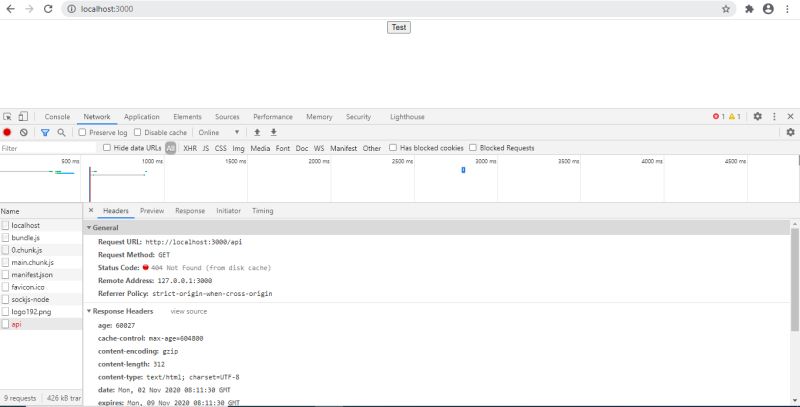The width and height of the screenshot is (800, 407).
Task: Check the Hide data URLs option
Action: (107, 147)
